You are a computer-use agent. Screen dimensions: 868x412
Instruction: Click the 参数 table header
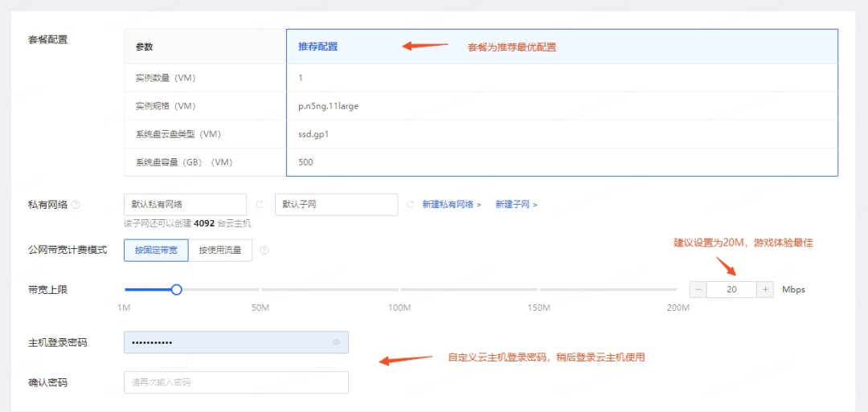[x=145, y=47]
